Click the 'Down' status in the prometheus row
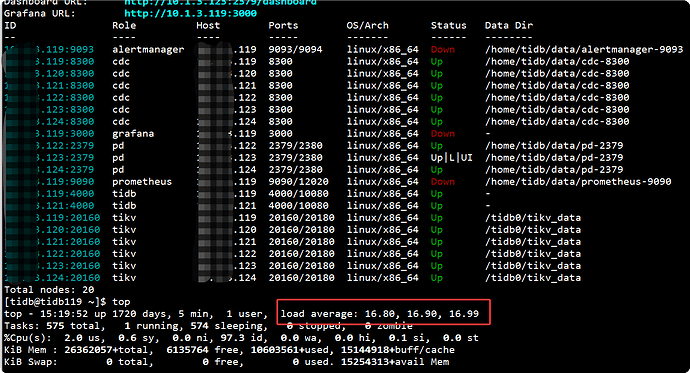690x373 pixels. 443,182
